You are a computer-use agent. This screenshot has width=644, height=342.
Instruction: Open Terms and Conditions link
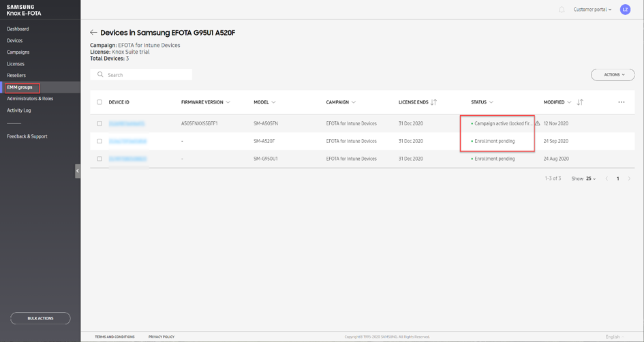coord(114,337)
